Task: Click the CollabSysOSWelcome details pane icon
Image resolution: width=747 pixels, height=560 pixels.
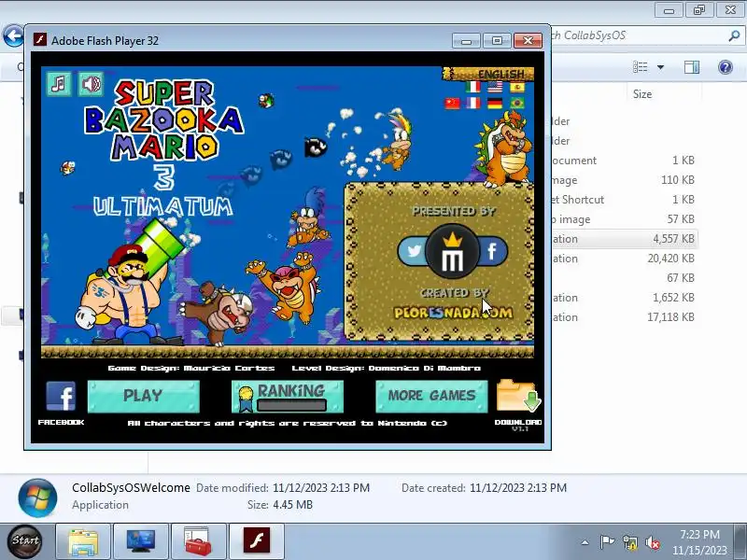Action: 37,497
